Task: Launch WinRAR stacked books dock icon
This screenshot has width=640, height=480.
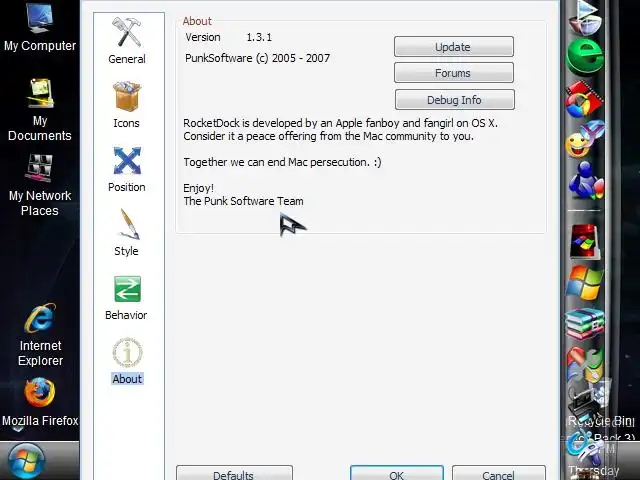Action: tap(585, 324)
